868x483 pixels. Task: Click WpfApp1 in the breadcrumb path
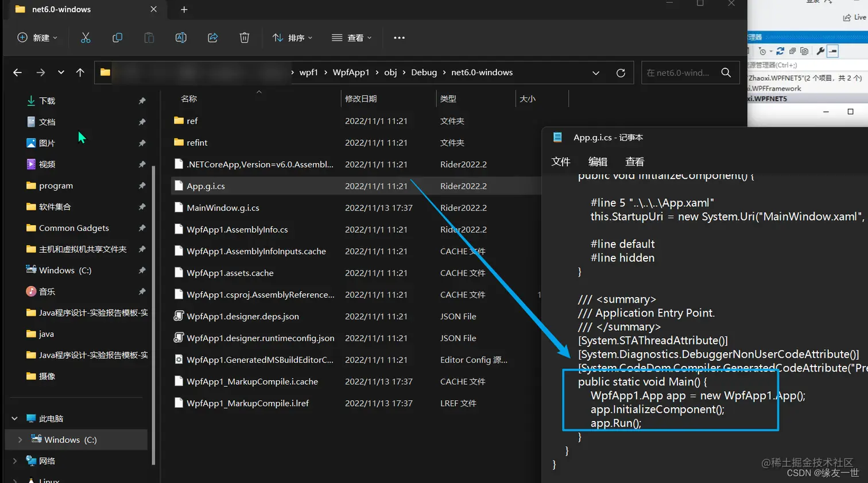pos(351,72)
